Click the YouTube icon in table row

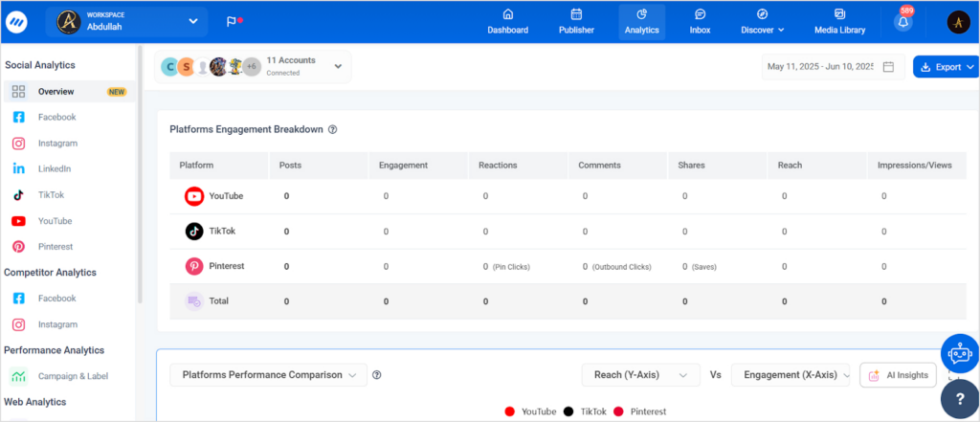(194, 196)
